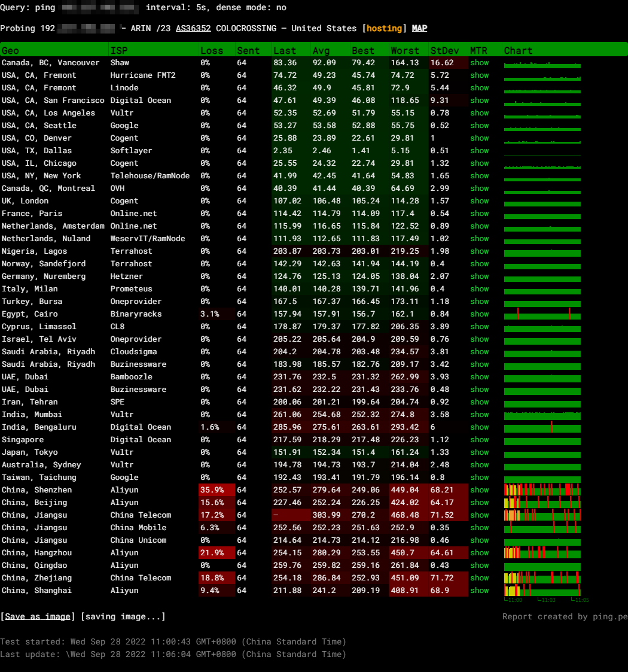Image resolution: width=628 pixels, height=672 pixels.
Task: Open the AS36352 link
Action: pos(193,28)
